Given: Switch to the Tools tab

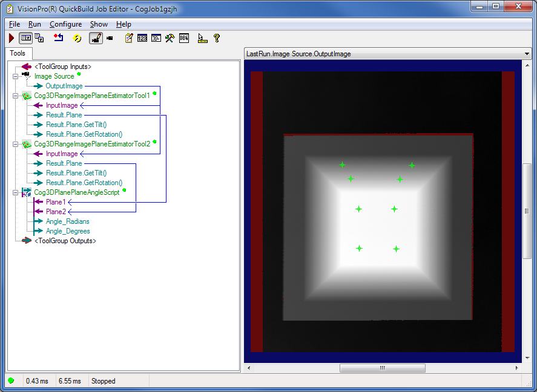Looking at the screenshot, I should tap(18, 53).
